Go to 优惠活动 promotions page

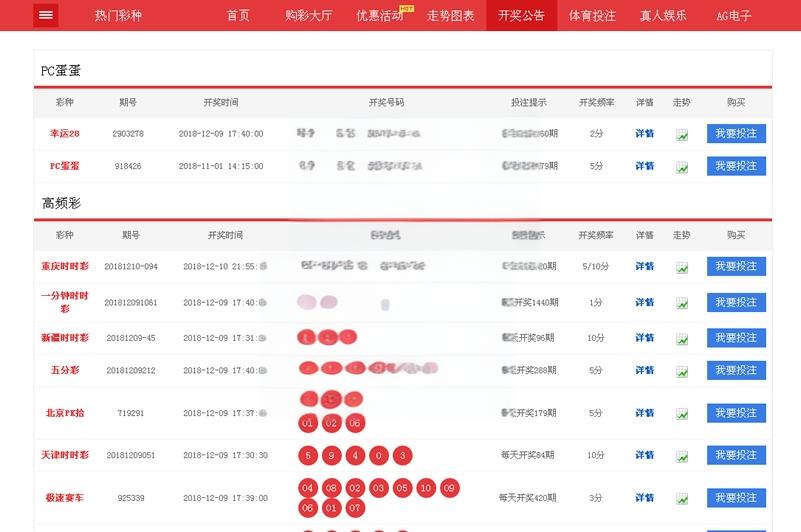[380, 16]
